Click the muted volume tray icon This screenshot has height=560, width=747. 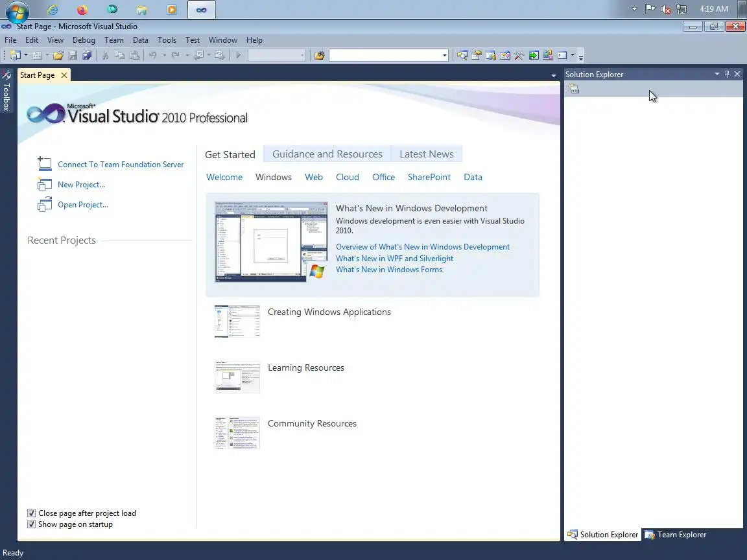click(666, 9)
